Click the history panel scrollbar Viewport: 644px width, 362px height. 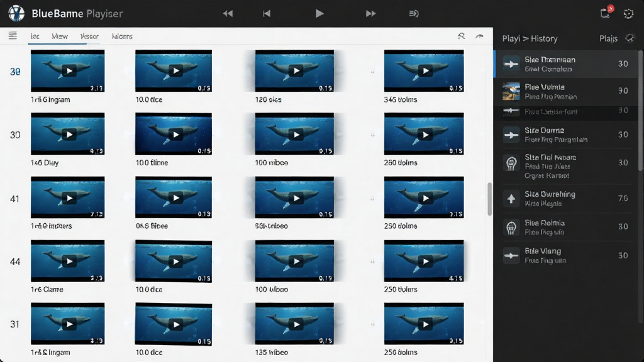640,111
